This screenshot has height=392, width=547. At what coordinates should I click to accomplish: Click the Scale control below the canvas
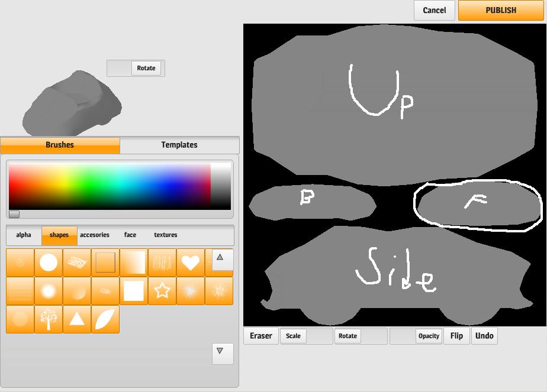point(293,336)
